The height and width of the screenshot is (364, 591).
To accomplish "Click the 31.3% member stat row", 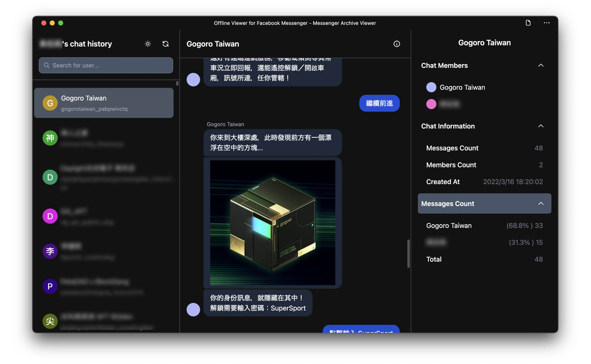I will (x=484, y=242).
